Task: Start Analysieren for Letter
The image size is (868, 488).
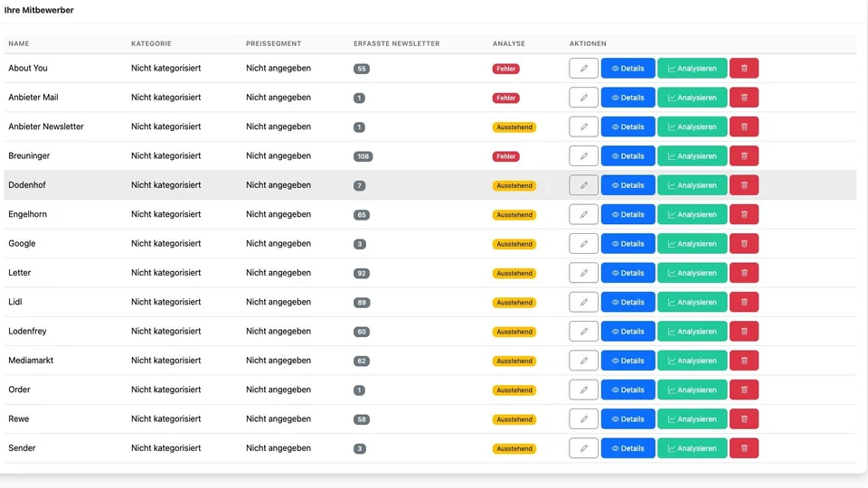Action: [692, 273]
